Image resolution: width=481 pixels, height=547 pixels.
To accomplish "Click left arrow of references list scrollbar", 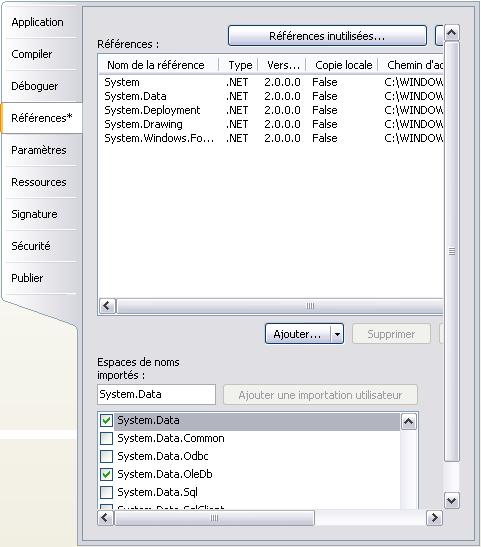I will [107, 306].
